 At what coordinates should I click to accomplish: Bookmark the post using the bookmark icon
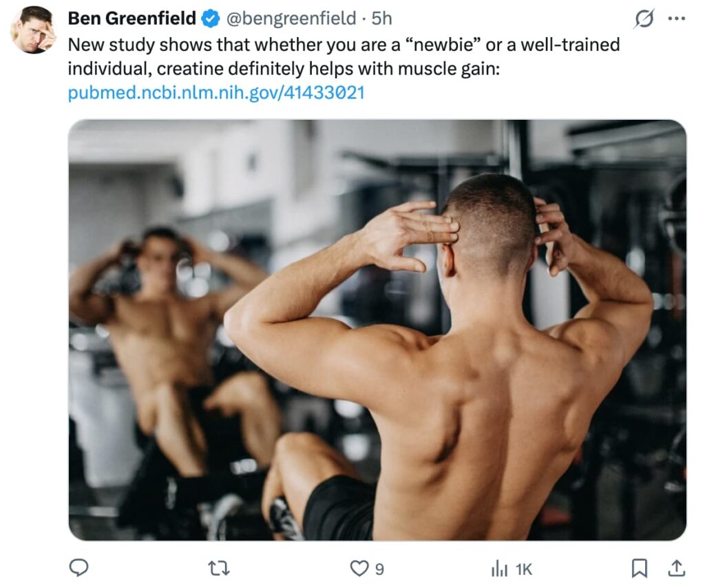tap(639, 569)
